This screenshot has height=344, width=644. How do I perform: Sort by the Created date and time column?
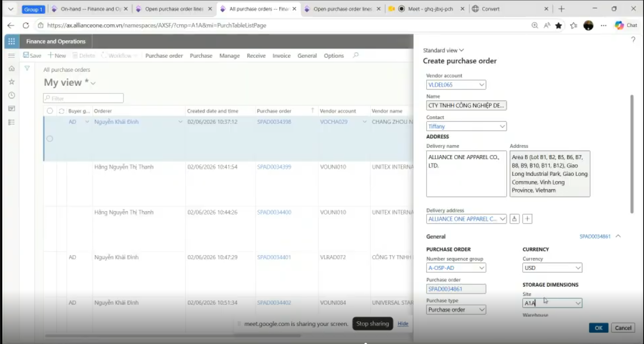coord(212,111)
